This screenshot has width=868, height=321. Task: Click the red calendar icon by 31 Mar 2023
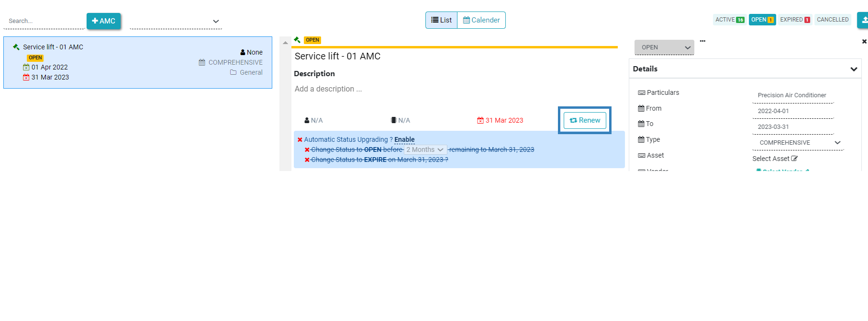pyautogui.click(x=480, y=120)
